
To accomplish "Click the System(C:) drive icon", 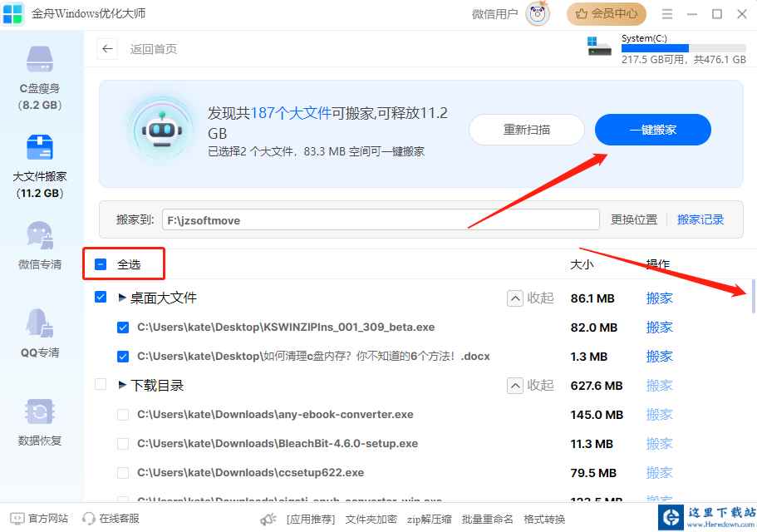I will (x=599, y=46).
